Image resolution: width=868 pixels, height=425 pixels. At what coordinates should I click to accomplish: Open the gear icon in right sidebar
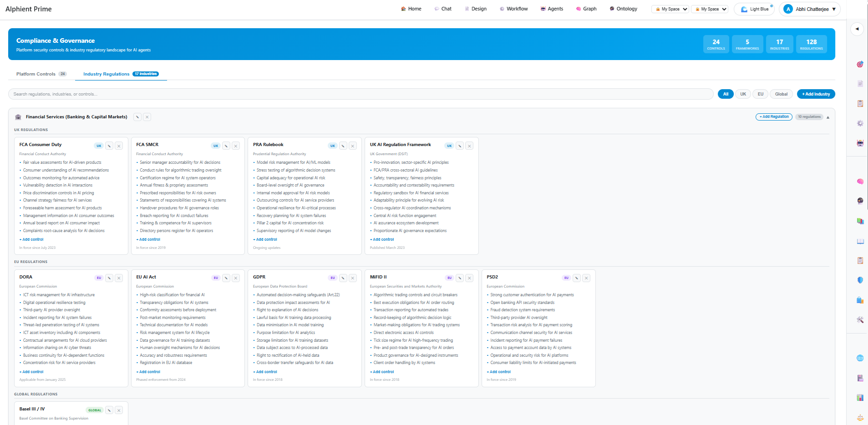[860, 123]
